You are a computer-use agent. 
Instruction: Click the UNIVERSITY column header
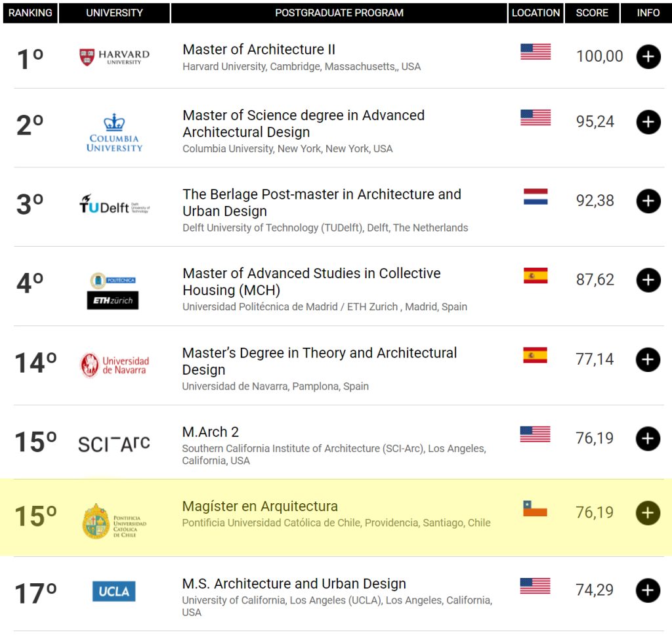pos(114,12)
